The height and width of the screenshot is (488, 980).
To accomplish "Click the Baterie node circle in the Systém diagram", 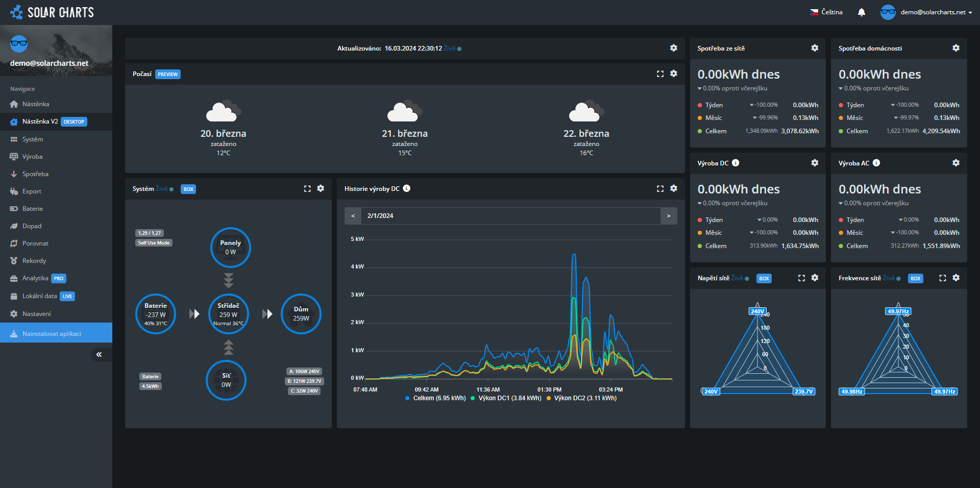I will point(156,314).
